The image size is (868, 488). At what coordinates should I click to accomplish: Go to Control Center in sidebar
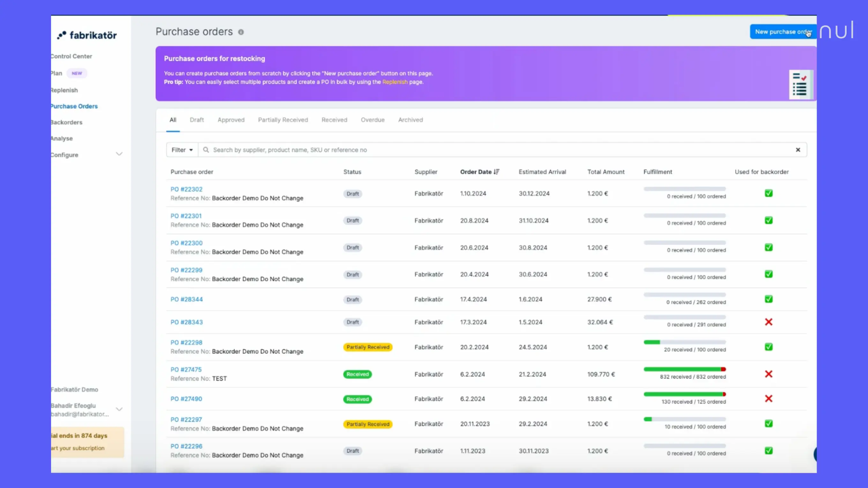[71, 56]
